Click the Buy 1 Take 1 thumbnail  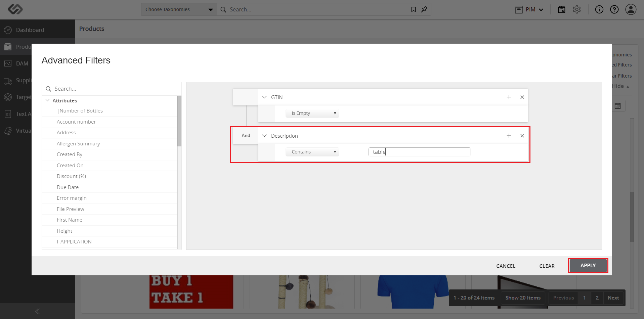191,292
